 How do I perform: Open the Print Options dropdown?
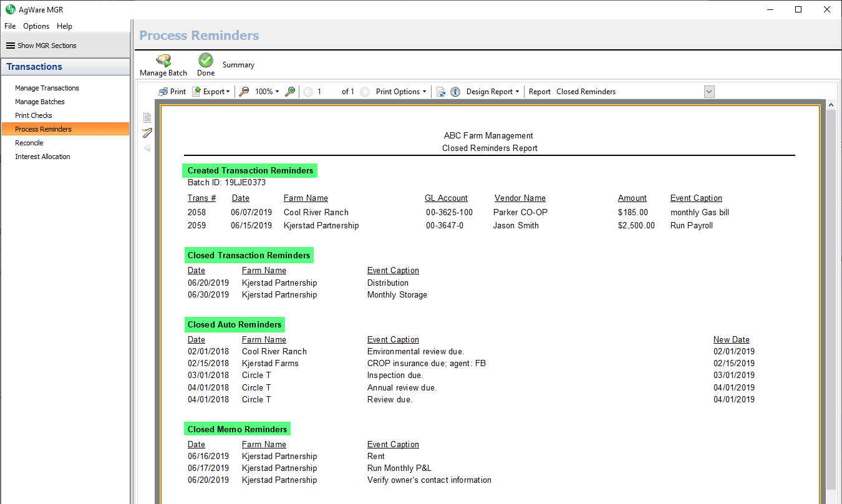point(401,92)
